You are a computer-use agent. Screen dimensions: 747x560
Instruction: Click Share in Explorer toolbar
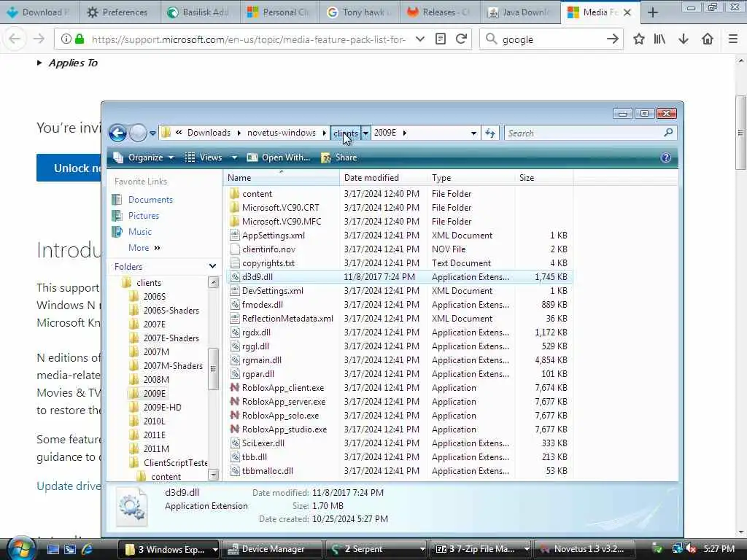pyautogui.click(x=339, y=157)
